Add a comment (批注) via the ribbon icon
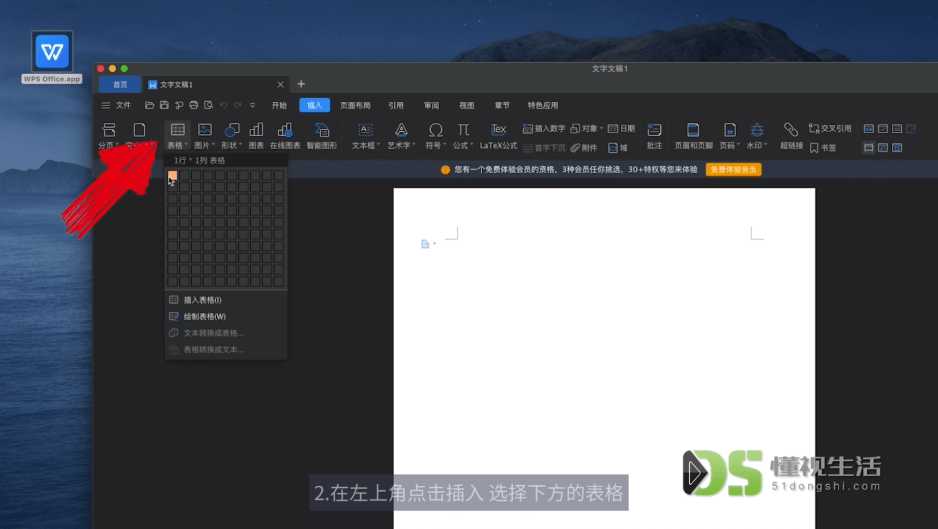The height and width of the screenshot is (529, 938). (654, 135)
